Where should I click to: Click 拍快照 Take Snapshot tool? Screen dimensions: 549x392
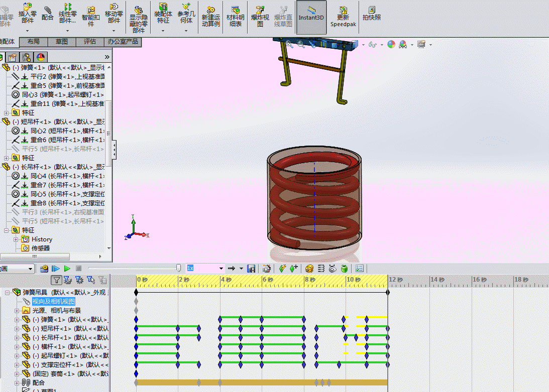point(372,13)
